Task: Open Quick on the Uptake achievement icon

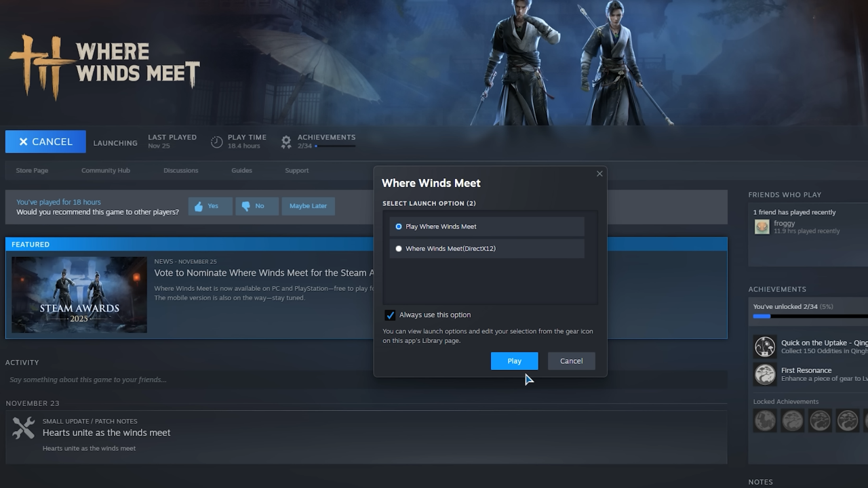Action: 765,346
